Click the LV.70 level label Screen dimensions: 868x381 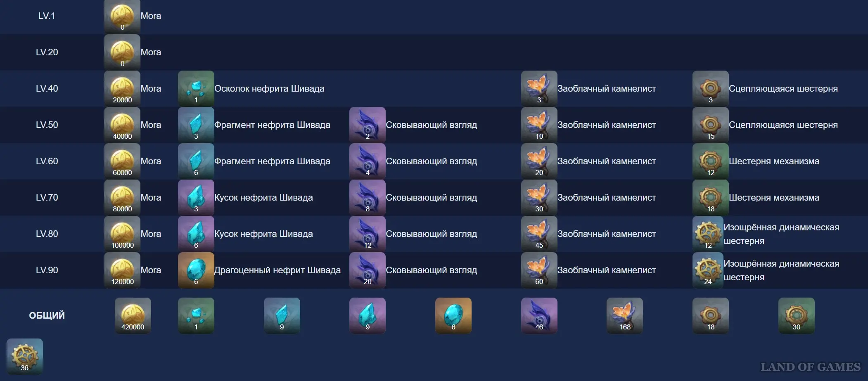(x=47, y=197)
